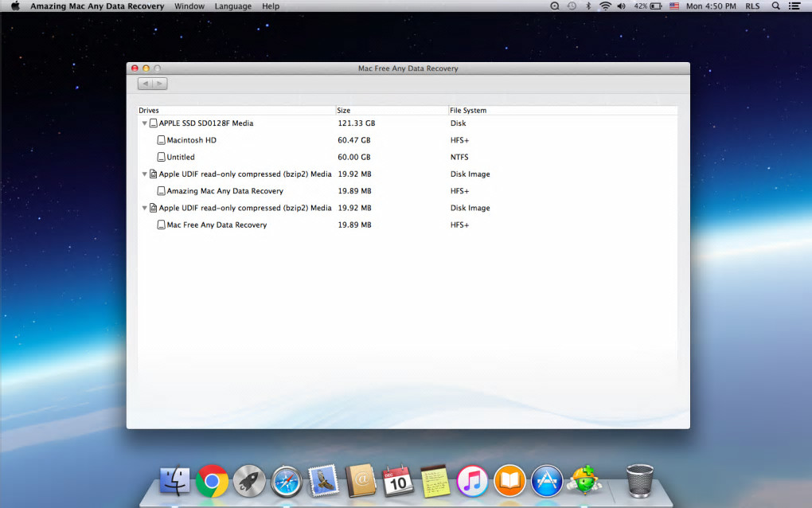The image size is (812, 508).
Task: Minimize the Mac Free Any Data Recovery window
Action: (x=146, y=68)
